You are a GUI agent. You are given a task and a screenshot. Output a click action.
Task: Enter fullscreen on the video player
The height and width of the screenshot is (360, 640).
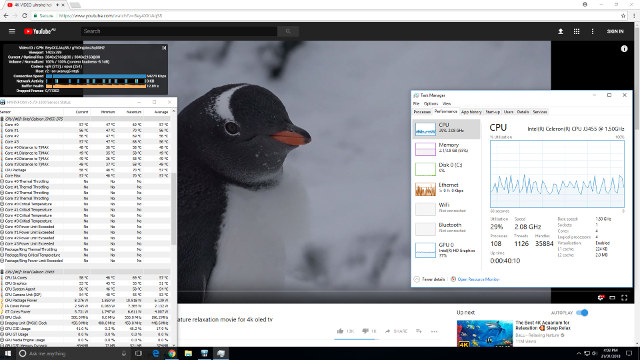(x=624, y=298)
